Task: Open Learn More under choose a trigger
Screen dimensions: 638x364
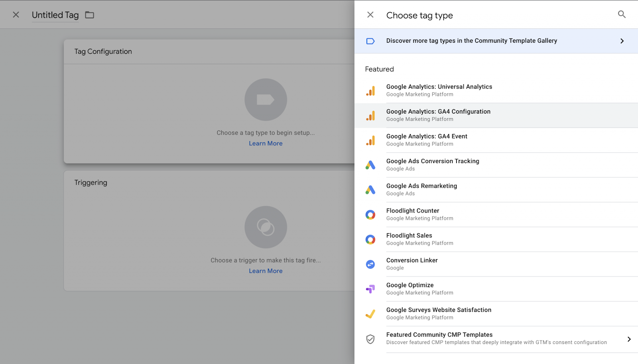Action: 266,271
